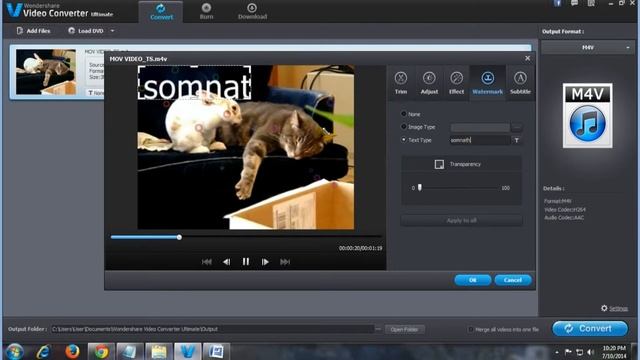The image size is (640, 360).
Task: Open the Facebook icon in title bar
Action: (557, 3)
